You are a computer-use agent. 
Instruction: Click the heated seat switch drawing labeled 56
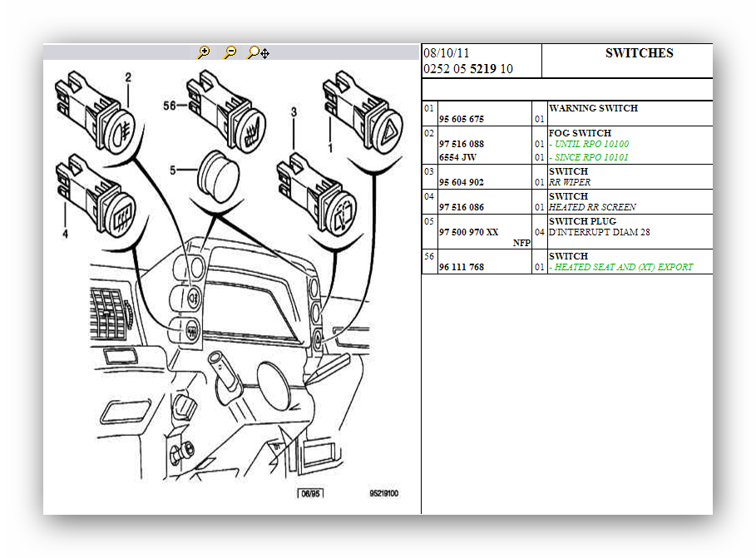[x=225, y=112]
